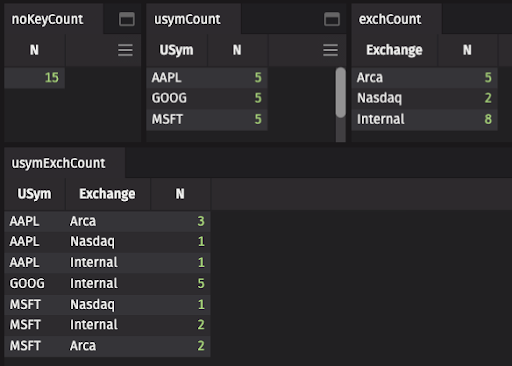The width and height of the screenshot is (512, 366).
Task: Click the N column header in usymCount
Action: click(237, 50)
